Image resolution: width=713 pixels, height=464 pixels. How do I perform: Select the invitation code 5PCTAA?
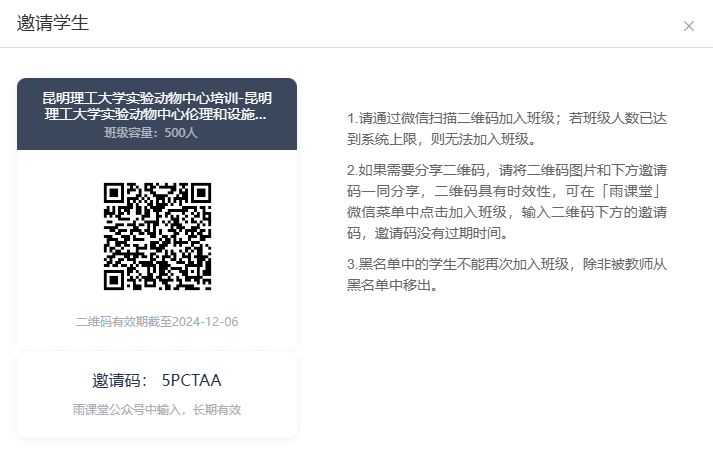click(x=191, y=380)
